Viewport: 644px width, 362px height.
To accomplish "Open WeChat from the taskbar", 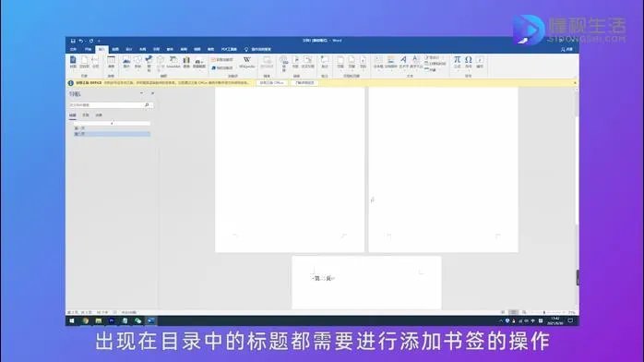I will [x=138, y=321].
